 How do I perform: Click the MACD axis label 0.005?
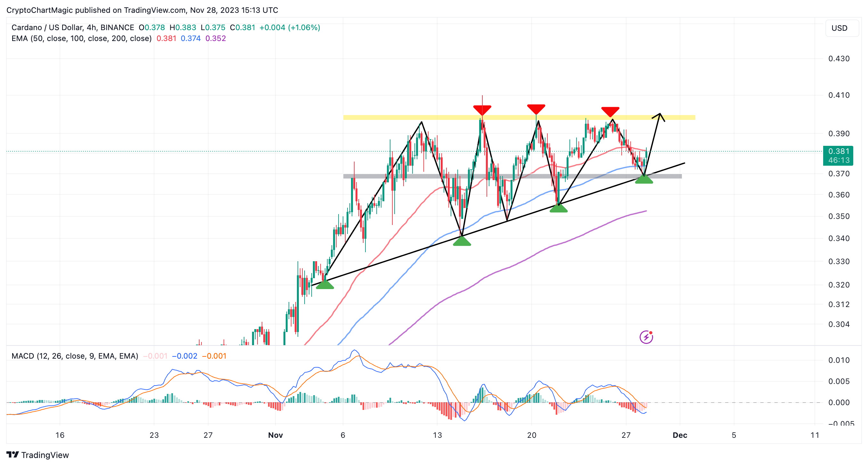click(839, 381)
